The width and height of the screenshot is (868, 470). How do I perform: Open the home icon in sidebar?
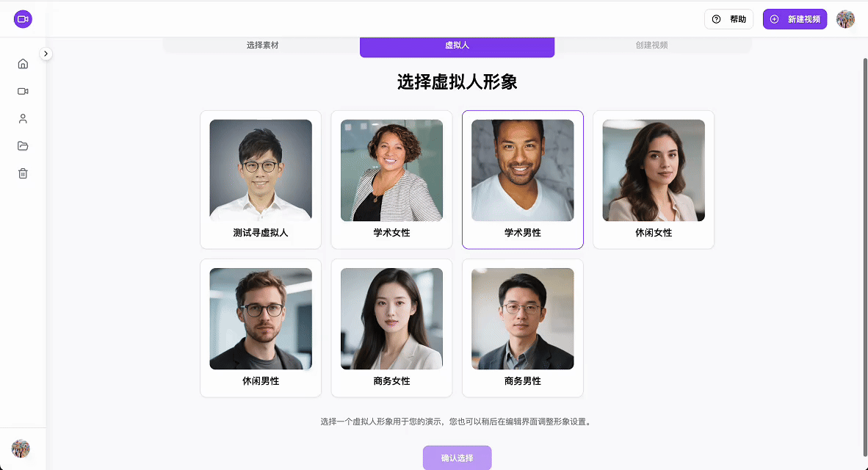point(23,64)
